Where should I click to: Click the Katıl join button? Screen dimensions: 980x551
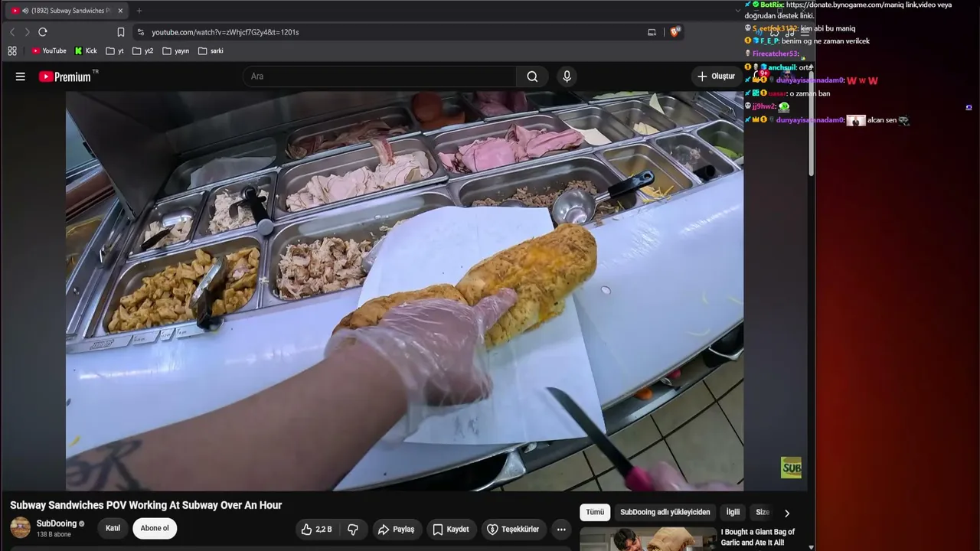[x=113, y=529]
